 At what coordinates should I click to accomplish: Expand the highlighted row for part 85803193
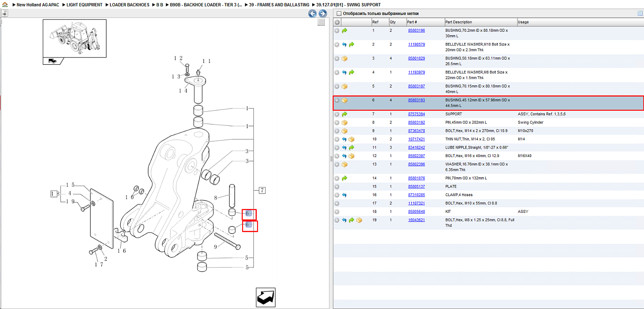click(337, 100)
